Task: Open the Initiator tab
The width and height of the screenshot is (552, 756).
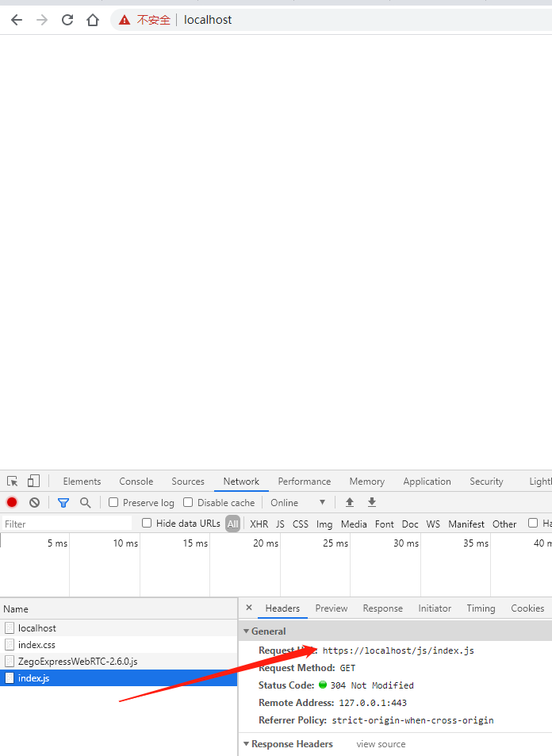Action: pyautogui.click(x=435, y=608)
